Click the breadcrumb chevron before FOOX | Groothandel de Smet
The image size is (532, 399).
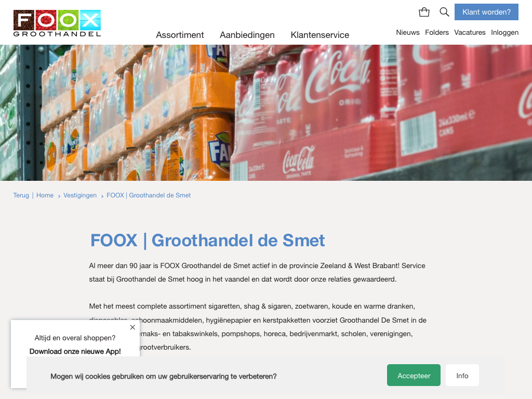[x=102, y=196]
